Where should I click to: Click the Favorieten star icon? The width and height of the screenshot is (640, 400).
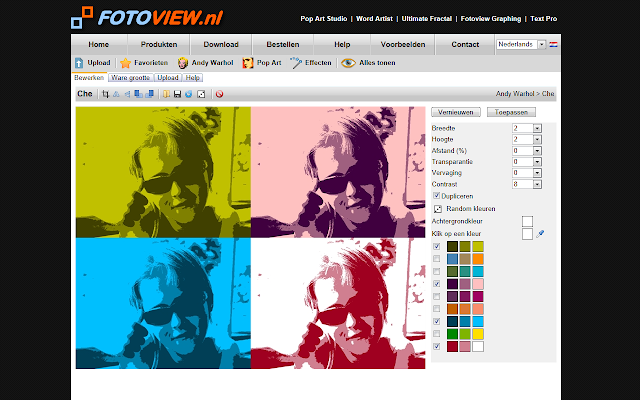[x=126, y=63]
